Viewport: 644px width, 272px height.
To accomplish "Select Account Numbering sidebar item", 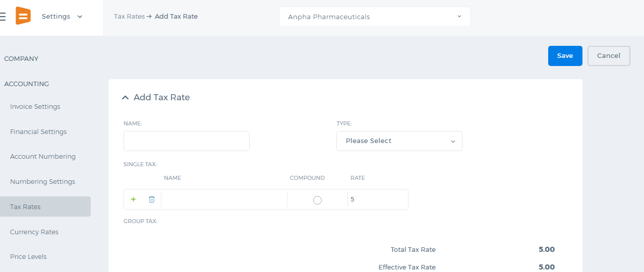I will 43,157.
